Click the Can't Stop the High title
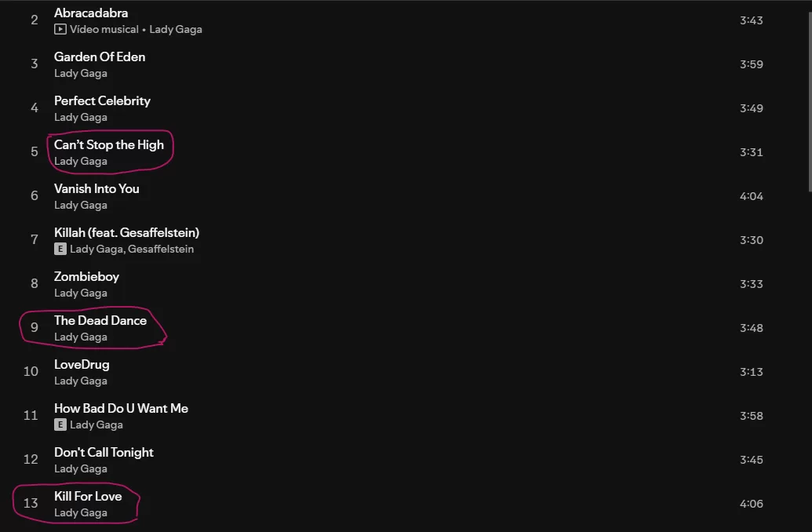The height and width of the screenshot is (532, 812). click(x=109, y=144)
